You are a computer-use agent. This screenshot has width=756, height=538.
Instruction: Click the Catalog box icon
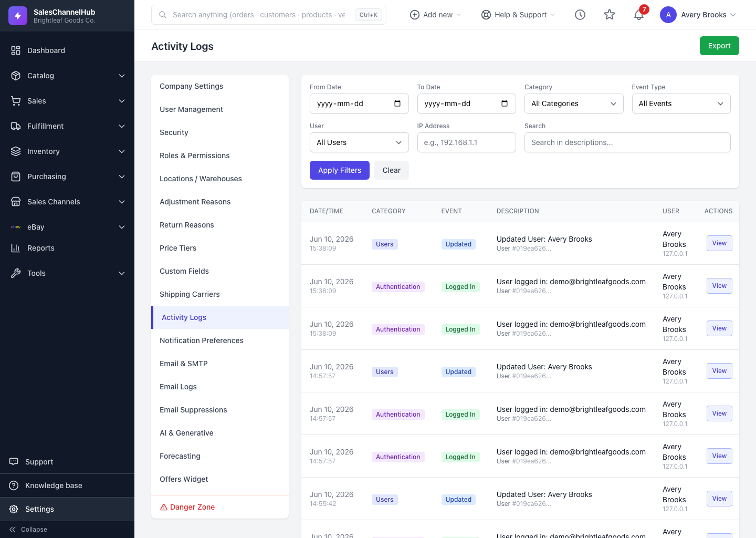16,76
